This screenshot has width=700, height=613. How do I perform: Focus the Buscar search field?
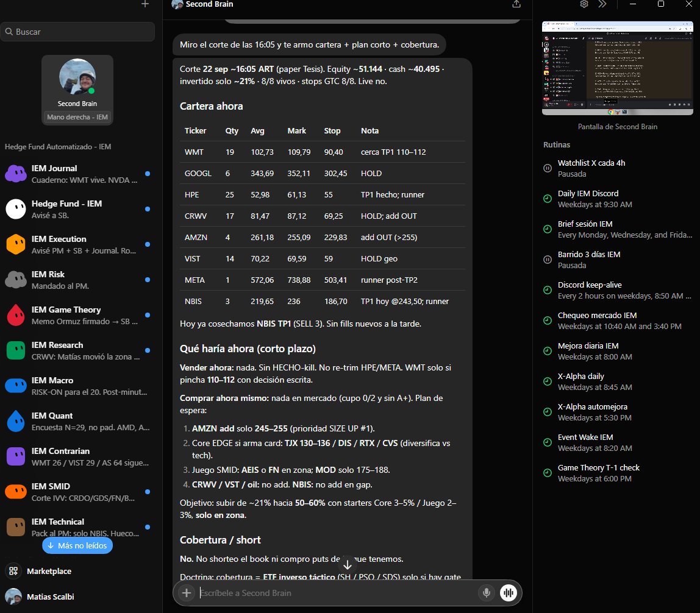click(x=77, y=32)
